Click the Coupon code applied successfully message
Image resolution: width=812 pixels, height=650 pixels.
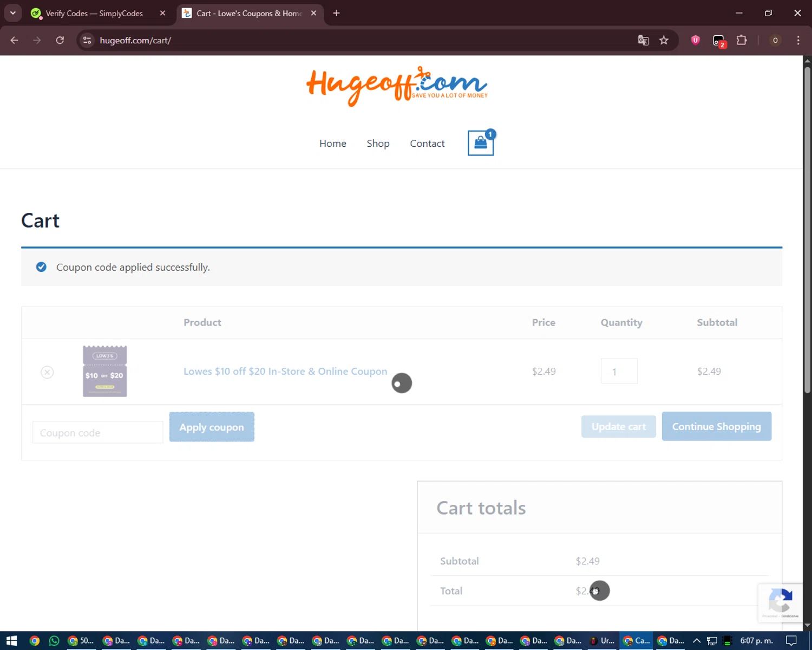tap(133, 267)
